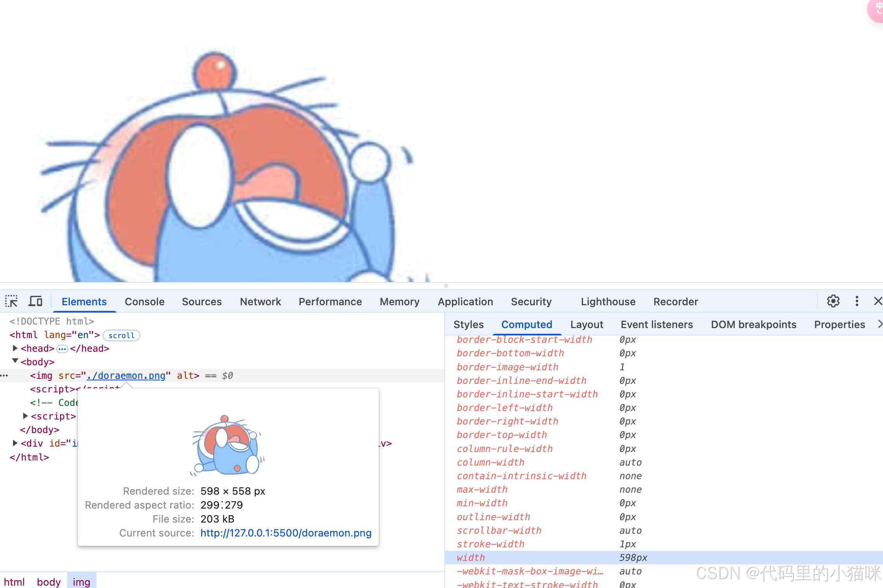Click the head ellipsis expand badge
This screenshot has width=883, height=588.
62,349
